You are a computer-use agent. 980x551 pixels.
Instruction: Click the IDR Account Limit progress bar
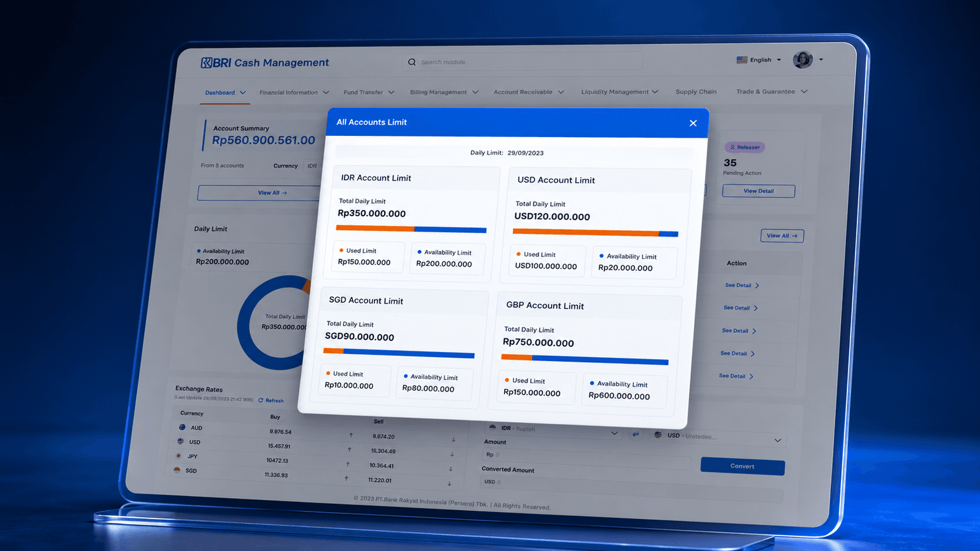coord(411,228)
